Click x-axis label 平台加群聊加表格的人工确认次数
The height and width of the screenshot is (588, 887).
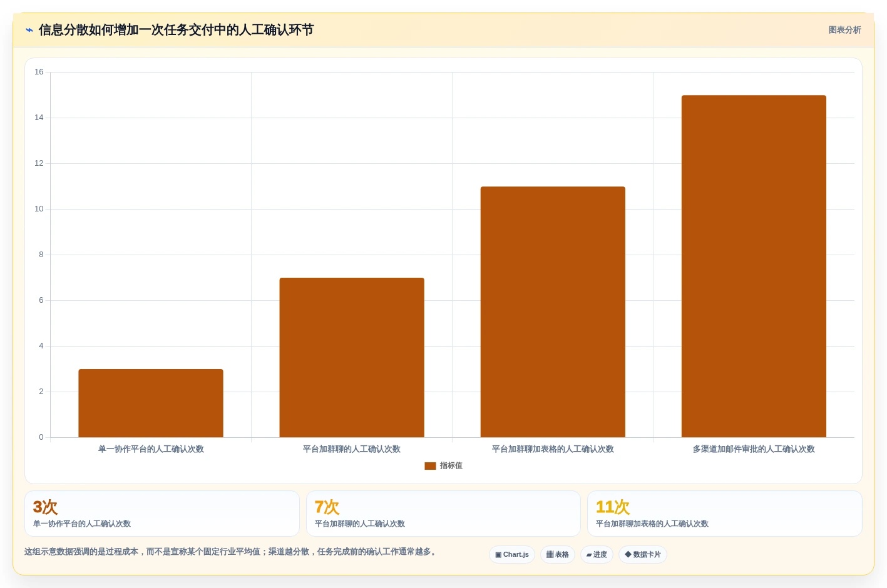click(553, 449)
